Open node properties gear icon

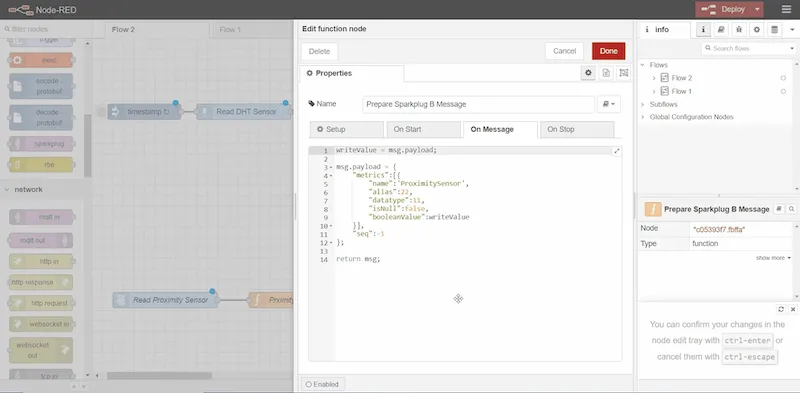point(588,73)
